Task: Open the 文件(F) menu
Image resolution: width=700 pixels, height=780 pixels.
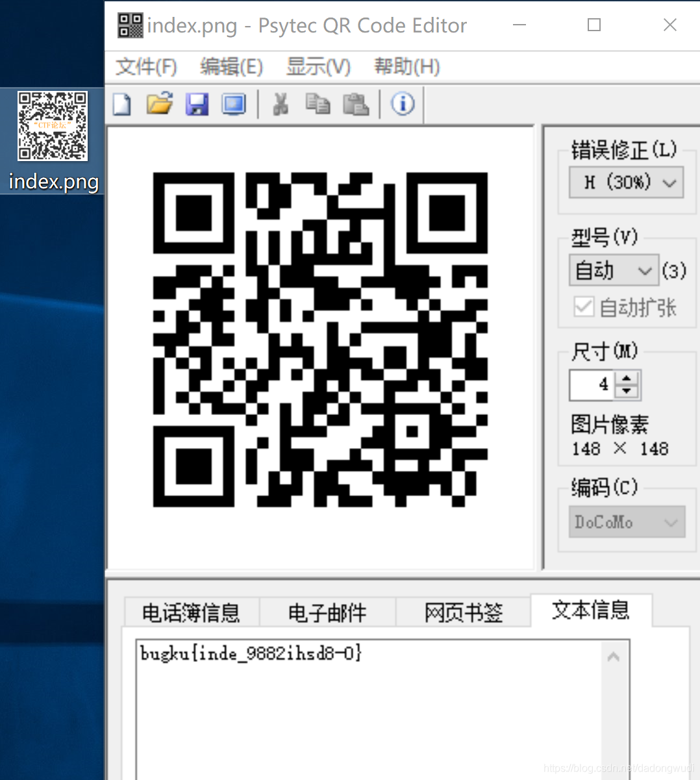Action: click(x=146, y=66)
